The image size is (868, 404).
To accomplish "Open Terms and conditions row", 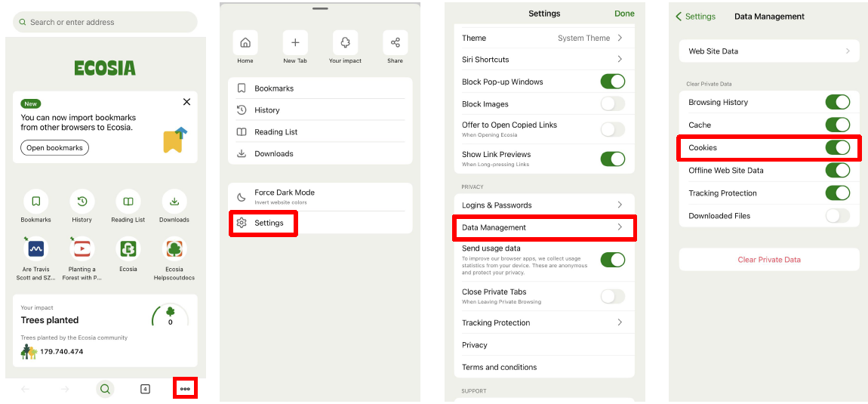I will pos(544,367).
